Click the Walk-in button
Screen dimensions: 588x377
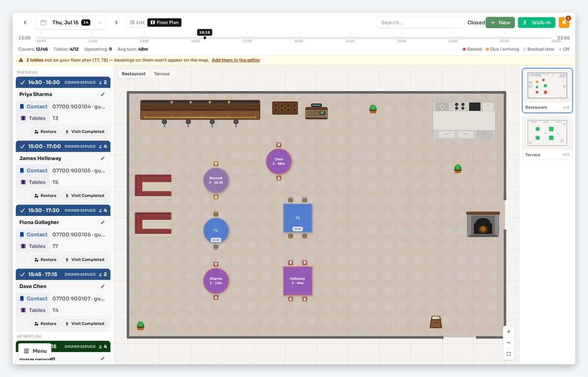point(536,23)
